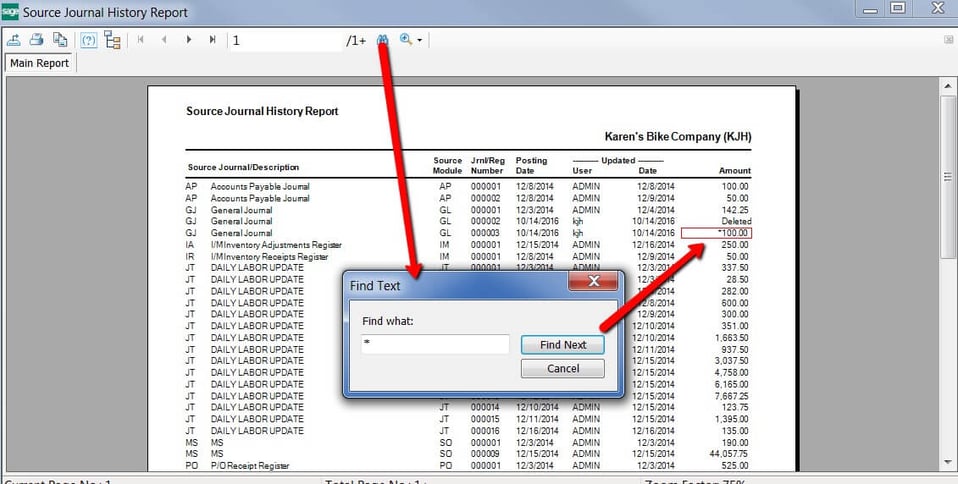Toggle the parameter panel icon
958x484 pixels.
point(88,40)
